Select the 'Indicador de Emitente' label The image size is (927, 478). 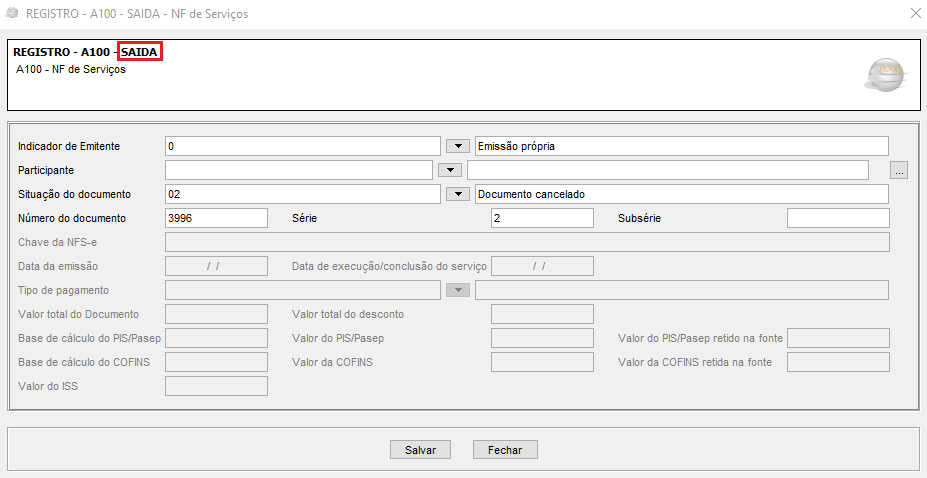click(69, 146)
